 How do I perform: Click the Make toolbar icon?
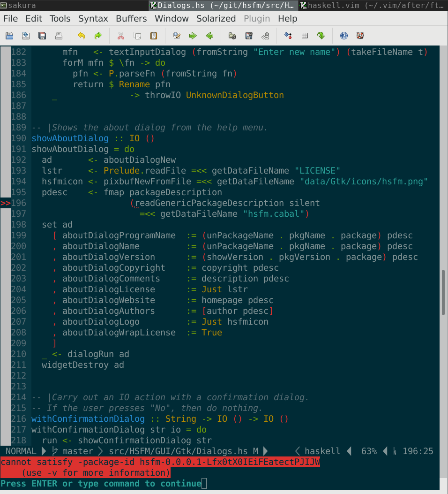pos(288,36)
